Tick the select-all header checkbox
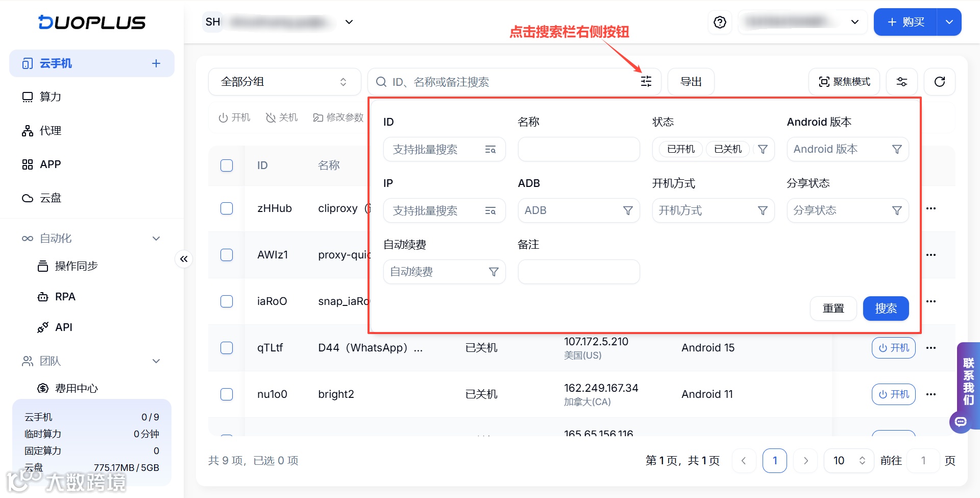The width and height of the screenshot is (980, 498). tap(227, 165)
